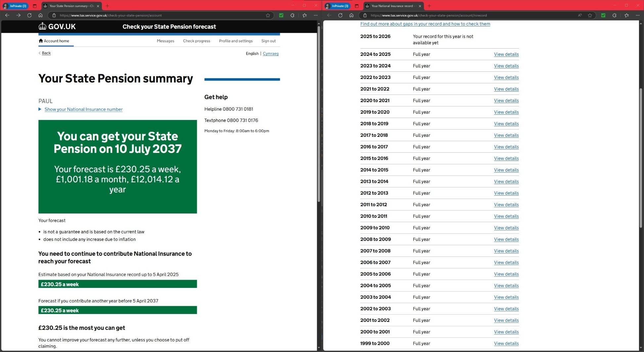Open Settings and more in National Insurance record window
This screenshot has height=352, width=644.
(x=638, y=15)
